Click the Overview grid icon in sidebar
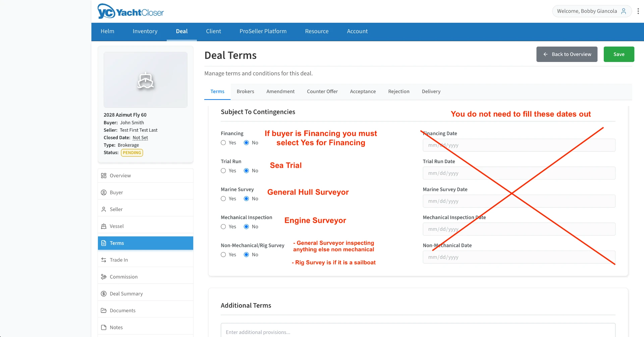The width and height of the screenshot is (644, 337). (104, 176)
